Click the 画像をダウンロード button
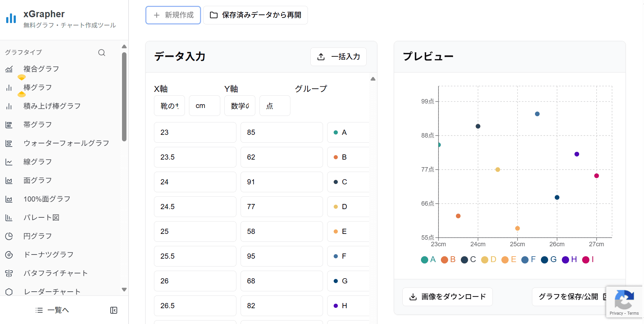 tap(447, 297)
